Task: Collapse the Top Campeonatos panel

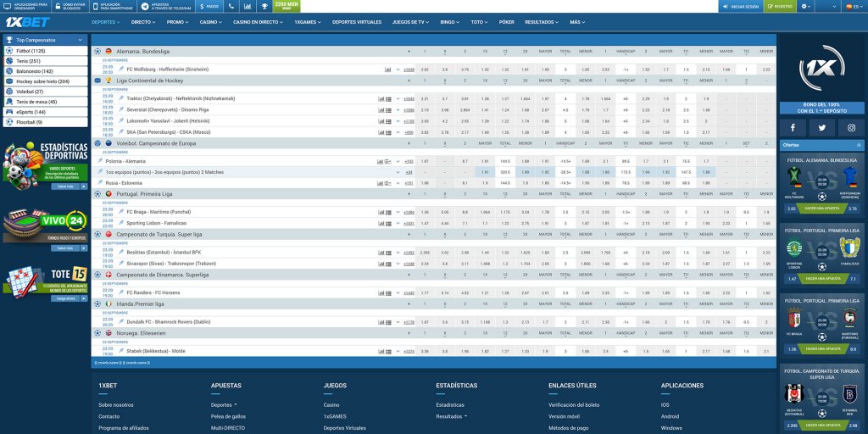Action: [x=80, y=41]
